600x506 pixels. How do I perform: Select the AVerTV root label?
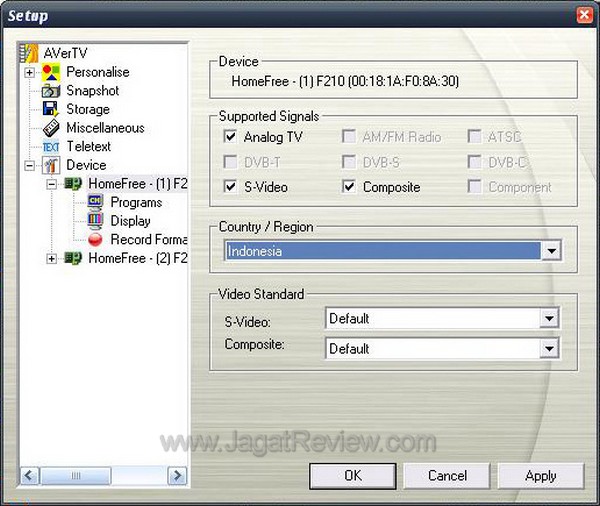(65, 53)
